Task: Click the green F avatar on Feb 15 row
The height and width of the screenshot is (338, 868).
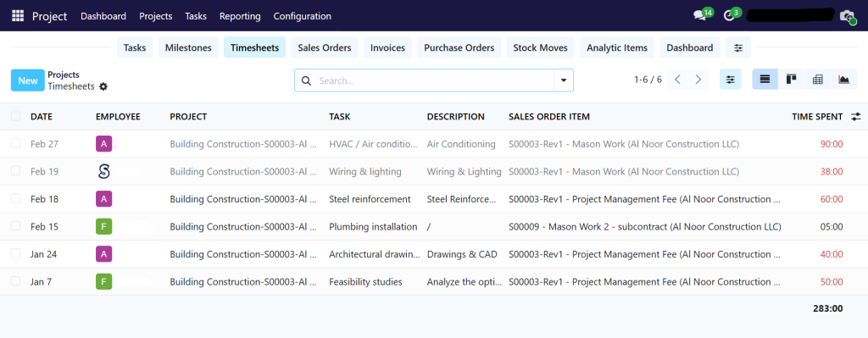Action: 104,227
